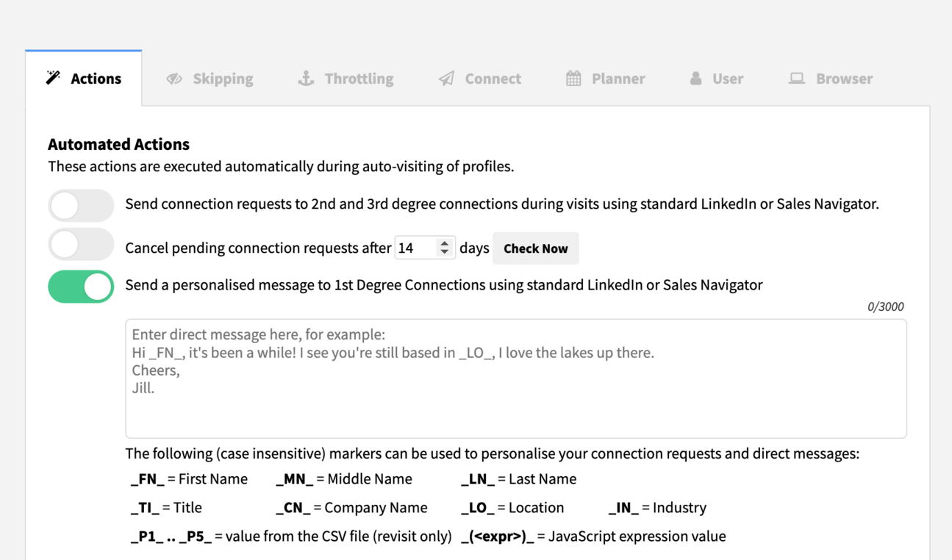Screen dimensions: 952x560
Task: Click the crossed-out eye Skipping icon
Action: tap(174, 79)
